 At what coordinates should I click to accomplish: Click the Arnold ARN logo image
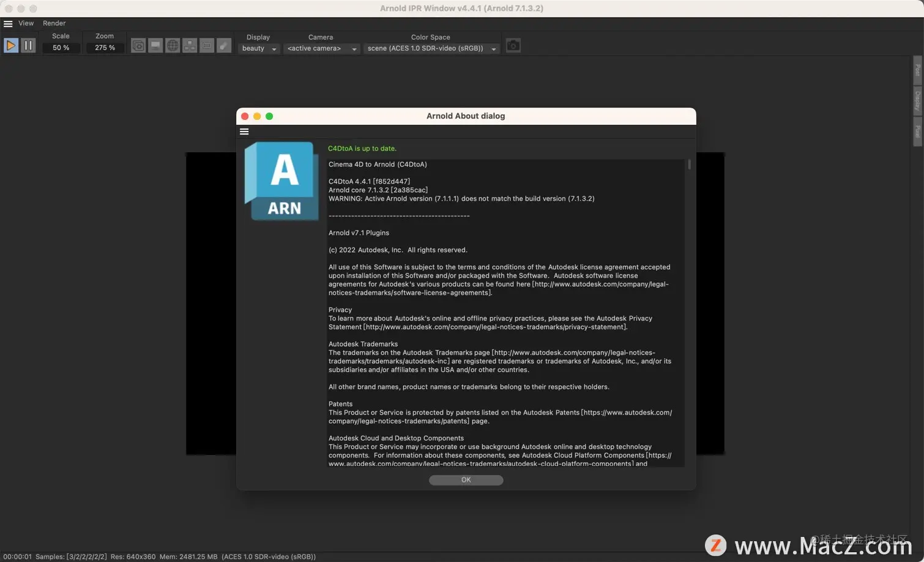281,181
